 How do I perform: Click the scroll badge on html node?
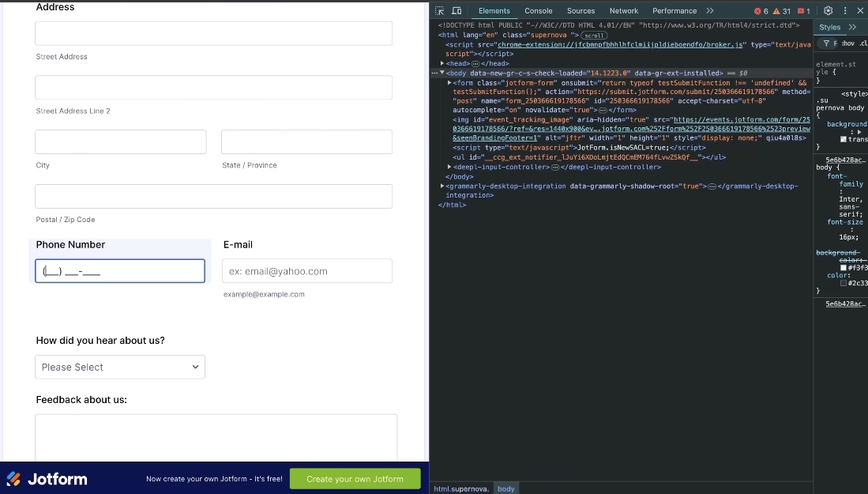(594, 36)
